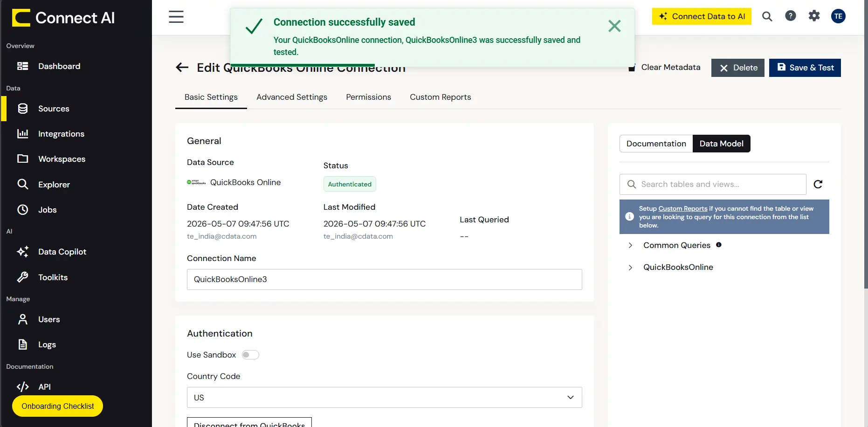
Task: Click the Logs document icon
Action: tap(22, 344)
